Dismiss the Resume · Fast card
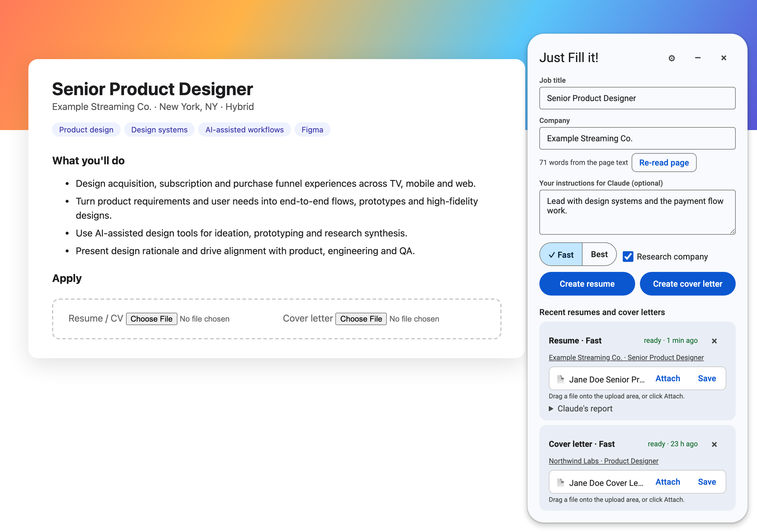Screen dimensions: 757x532 point(714,341)
